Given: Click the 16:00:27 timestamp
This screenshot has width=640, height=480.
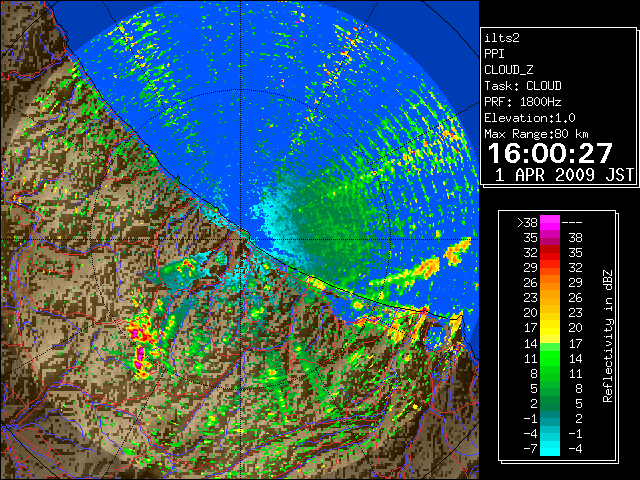Looking at the screenshot, I should [550, 153].
